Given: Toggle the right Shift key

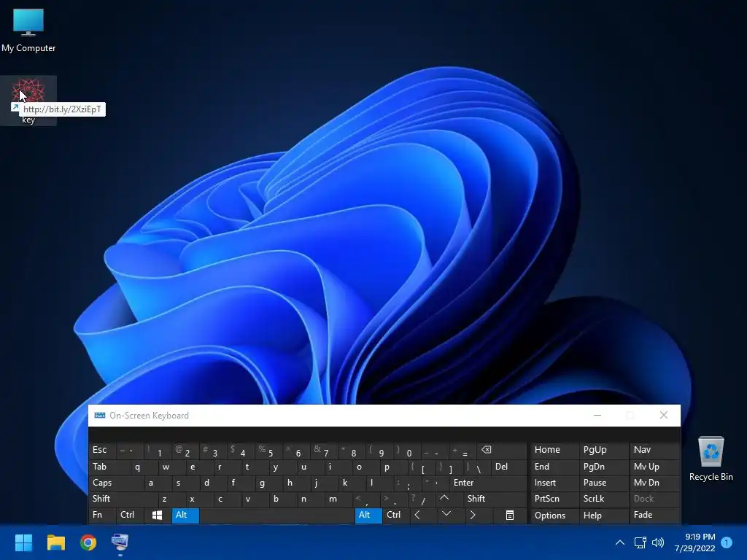Looking at the screenshot, I should 495,499.
